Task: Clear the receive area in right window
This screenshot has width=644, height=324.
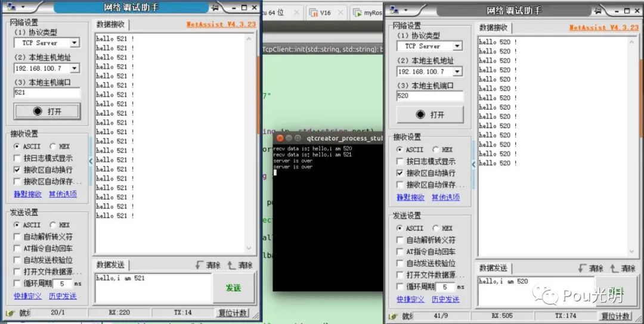Action: coord(590,268)
